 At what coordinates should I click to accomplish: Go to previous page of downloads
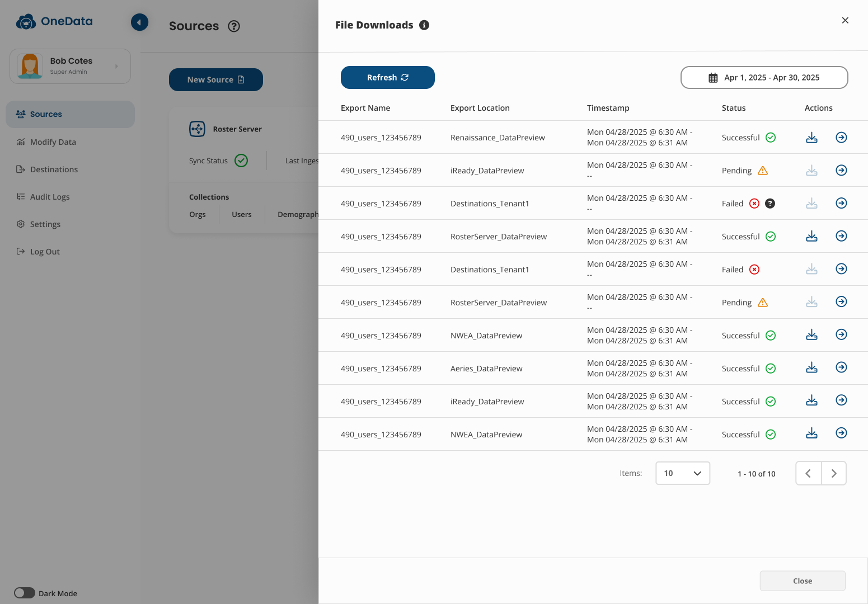click(808, 473)
